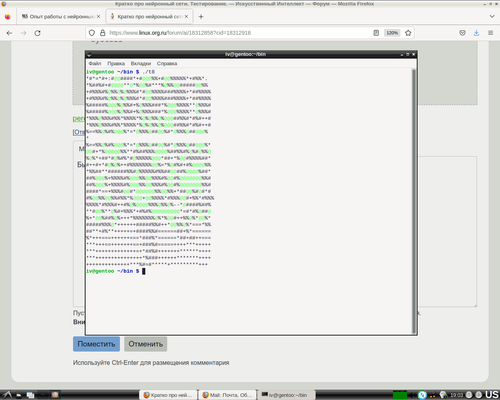Click the green CPU monitor applet

coord(400,395)
